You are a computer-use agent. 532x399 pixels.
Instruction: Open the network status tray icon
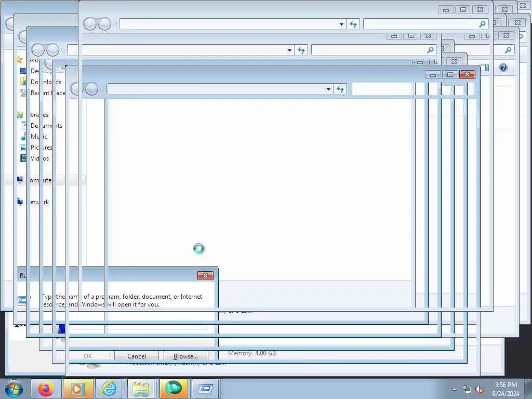pos(467,390)
